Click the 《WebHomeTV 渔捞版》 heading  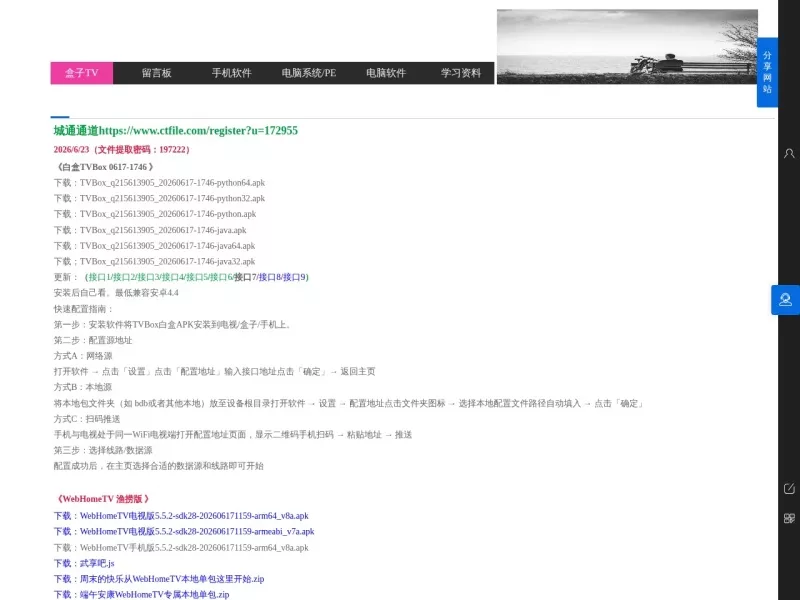pyautogui.click(x=102, y=499)
